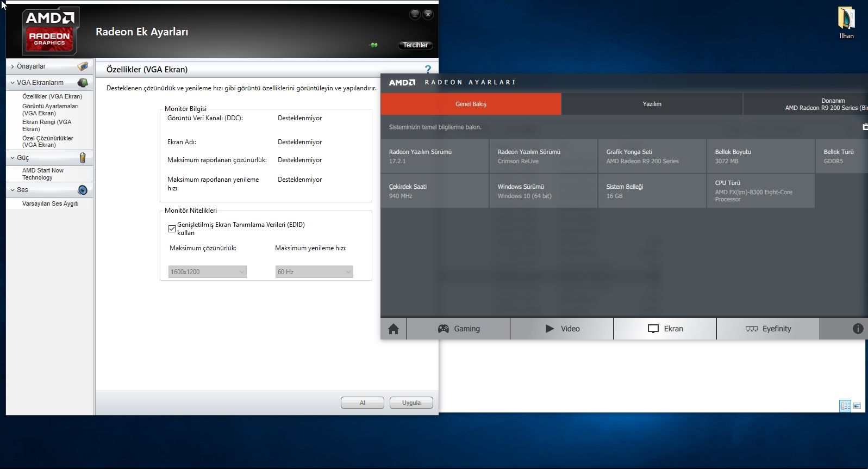Collapse the VGA Ekranlarım section
Viewport: 868px width, 469px height.
(x=13, y=83)
